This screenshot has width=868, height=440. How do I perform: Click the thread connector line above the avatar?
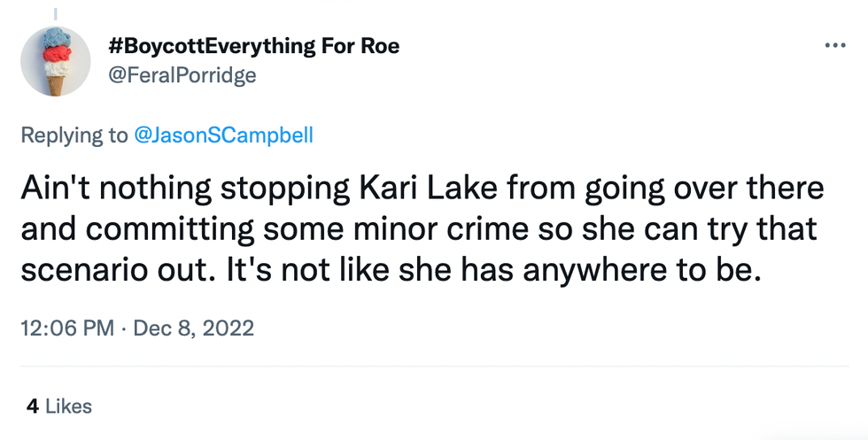tap(56, 12)
